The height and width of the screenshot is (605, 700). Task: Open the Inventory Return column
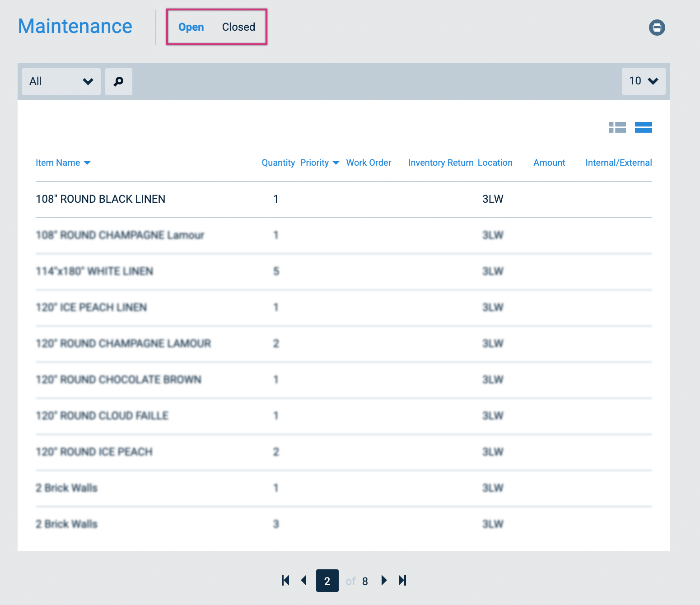[x=440, y=163]
